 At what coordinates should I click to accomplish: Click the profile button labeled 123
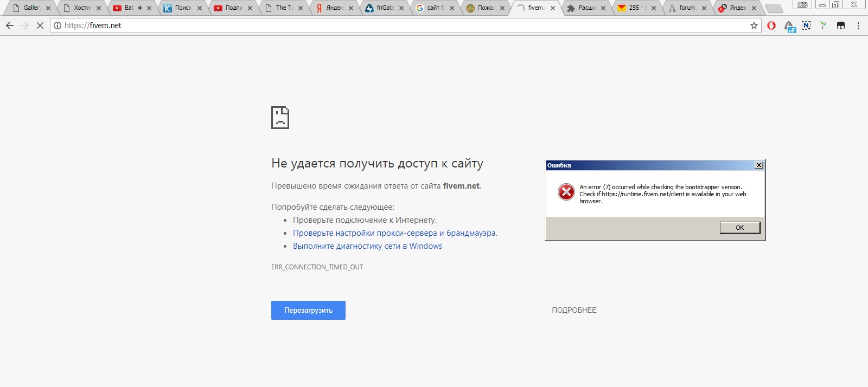(802, 5)
